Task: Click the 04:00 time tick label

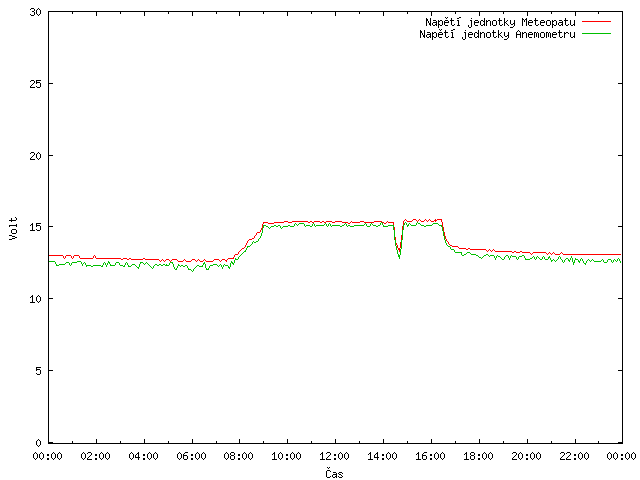Action: (143, 456)
